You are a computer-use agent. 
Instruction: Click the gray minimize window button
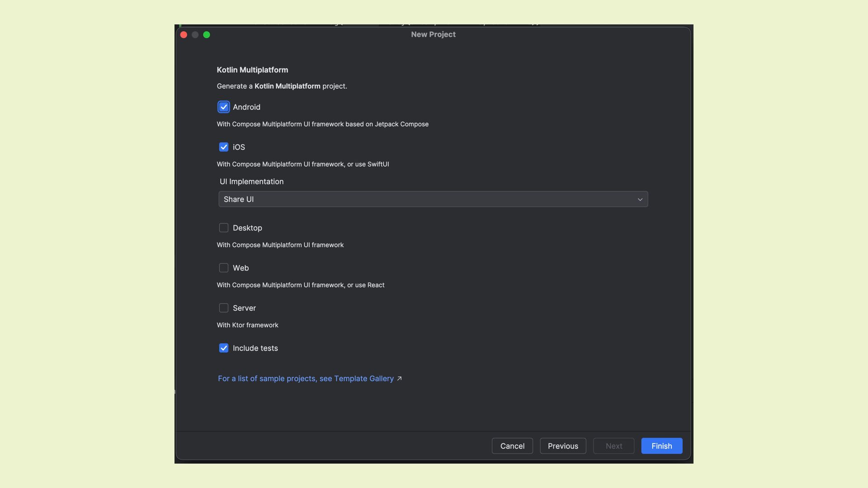(195, 35)
